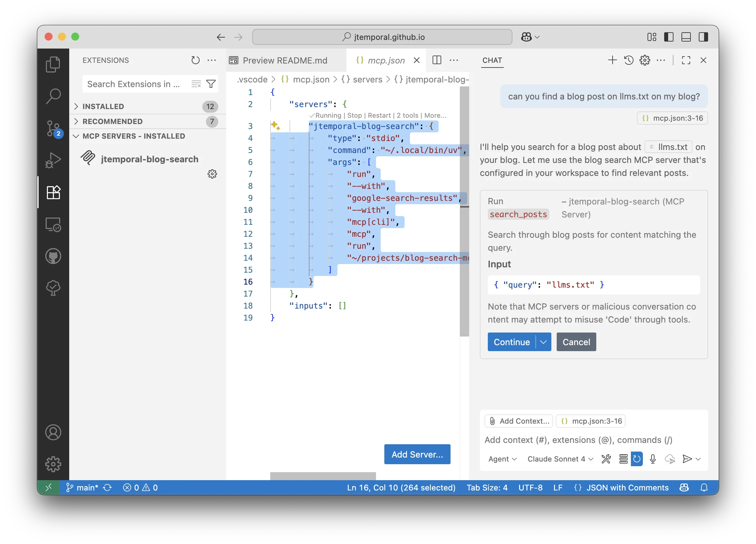The height and width of the screenshot is (544, 756).
Task: Expand the INSTALLED extensions section
Action: point(103,106)
